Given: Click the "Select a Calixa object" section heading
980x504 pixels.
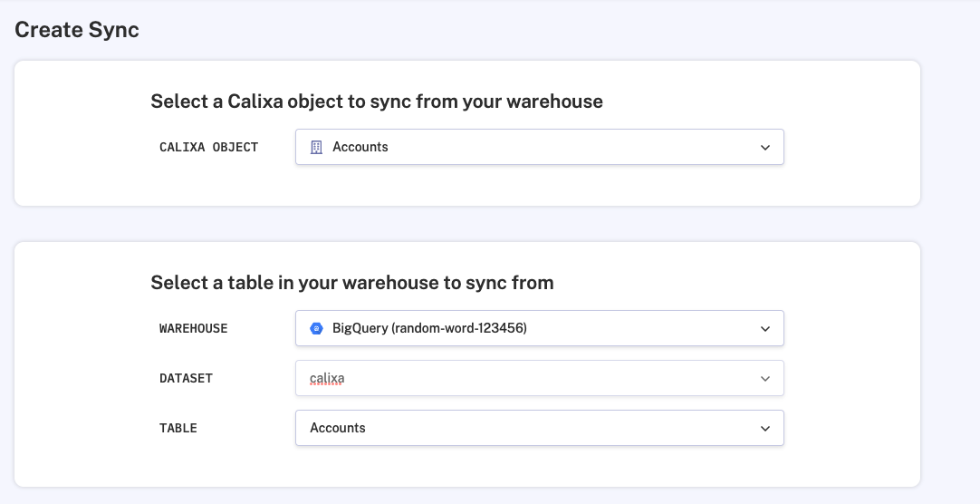Looking at the screenshot, I should tap(376, 102).
